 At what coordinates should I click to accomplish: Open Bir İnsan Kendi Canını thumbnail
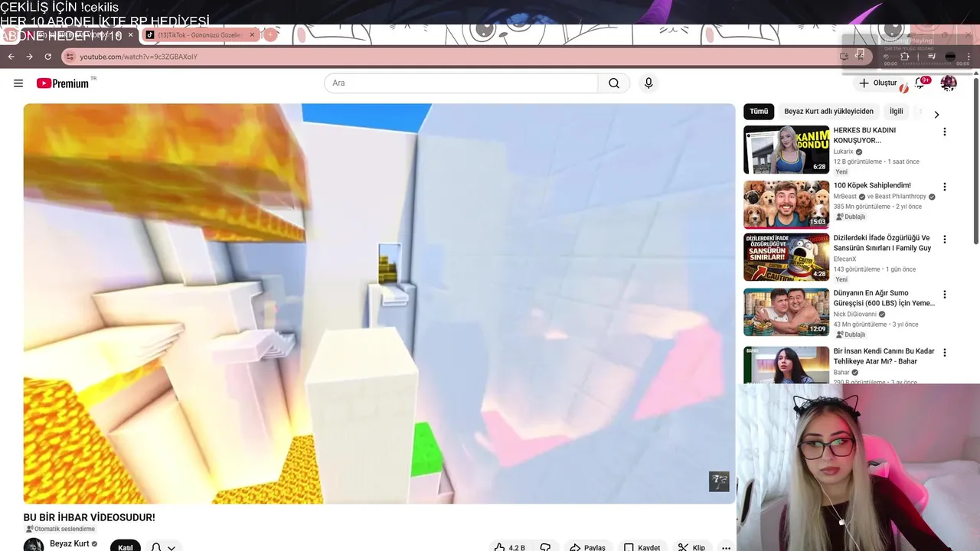[786, 365]
